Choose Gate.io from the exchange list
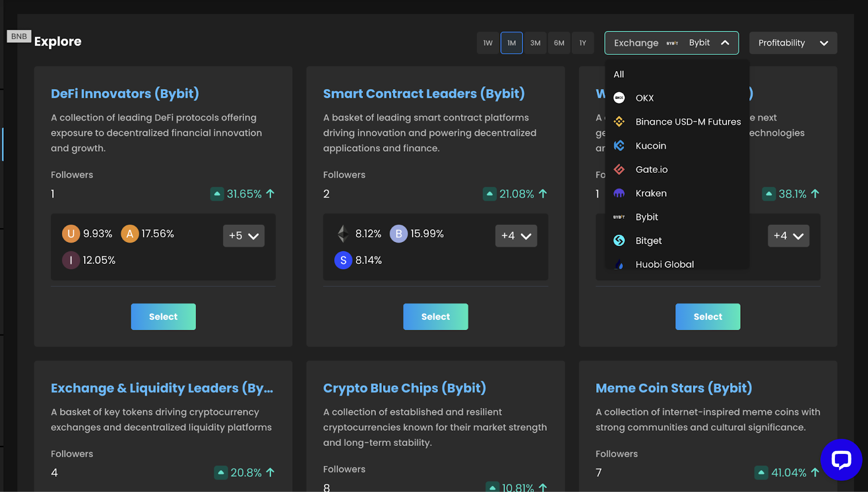Image resolution: width=868 pixels, height=492 pixels. pos(677,169)
